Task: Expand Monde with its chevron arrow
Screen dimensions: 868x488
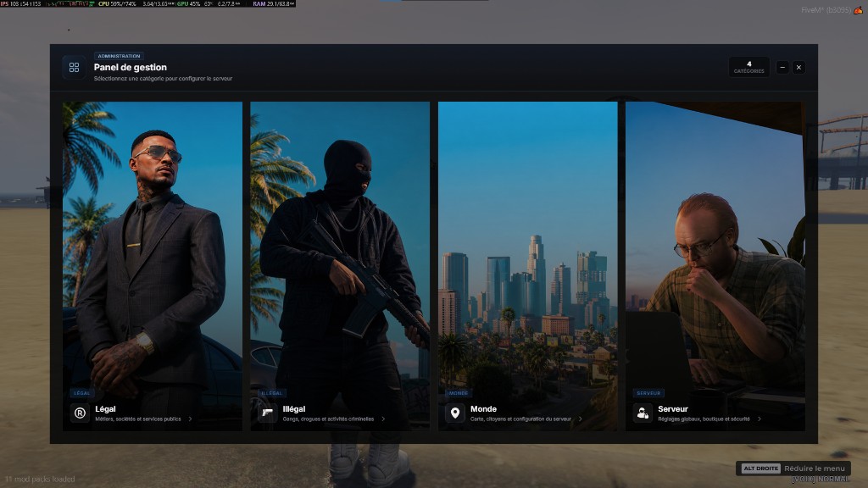Action: (580, 419)
